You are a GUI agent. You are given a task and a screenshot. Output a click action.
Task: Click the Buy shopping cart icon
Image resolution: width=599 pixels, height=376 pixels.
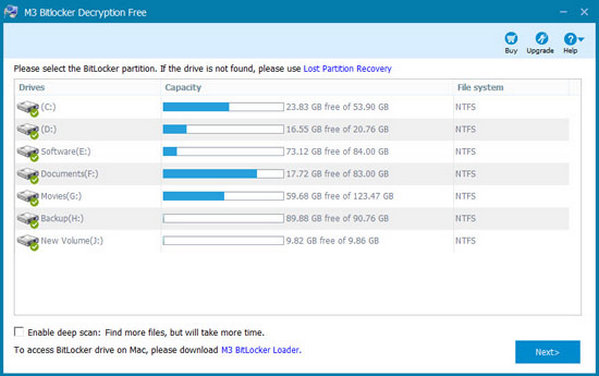point(511,38)
